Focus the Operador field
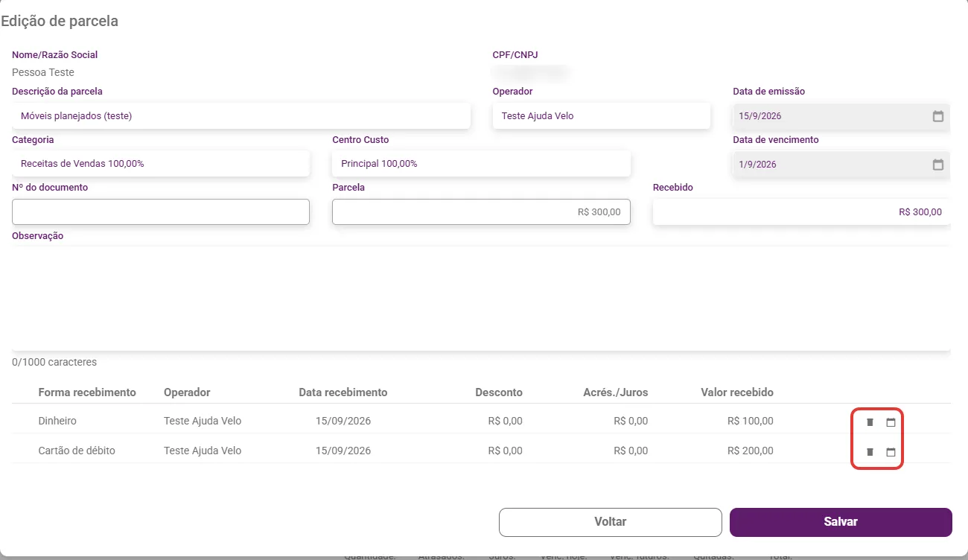Image resolution: width=968 pixels, height=560 pixels. click(x=602, y=116)
